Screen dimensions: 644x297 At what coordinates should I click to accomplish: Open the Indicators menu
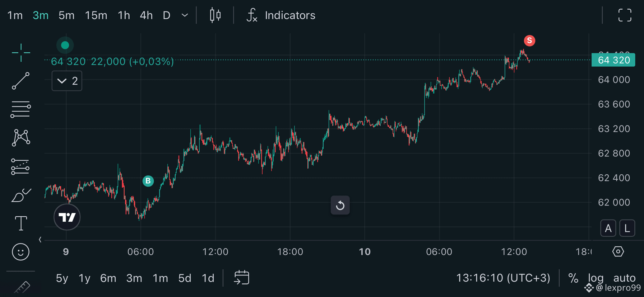tap(290, 15)
